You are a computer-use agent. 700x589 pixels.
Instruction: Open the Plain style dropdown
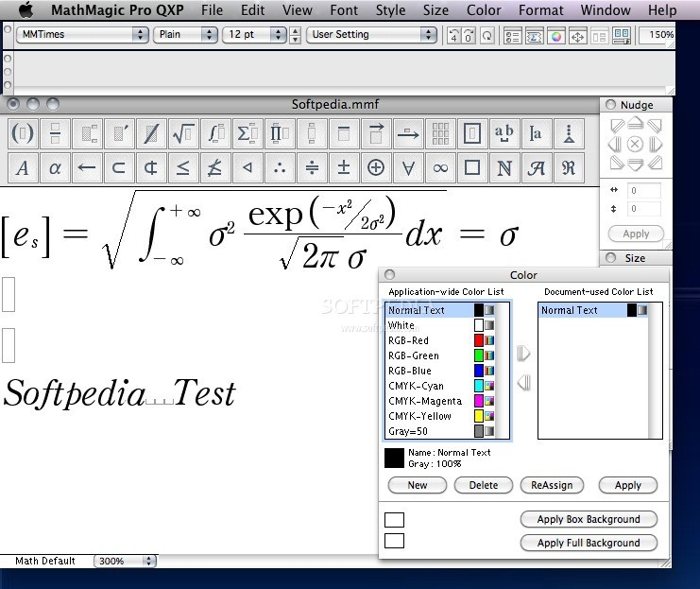click(185, 34)
